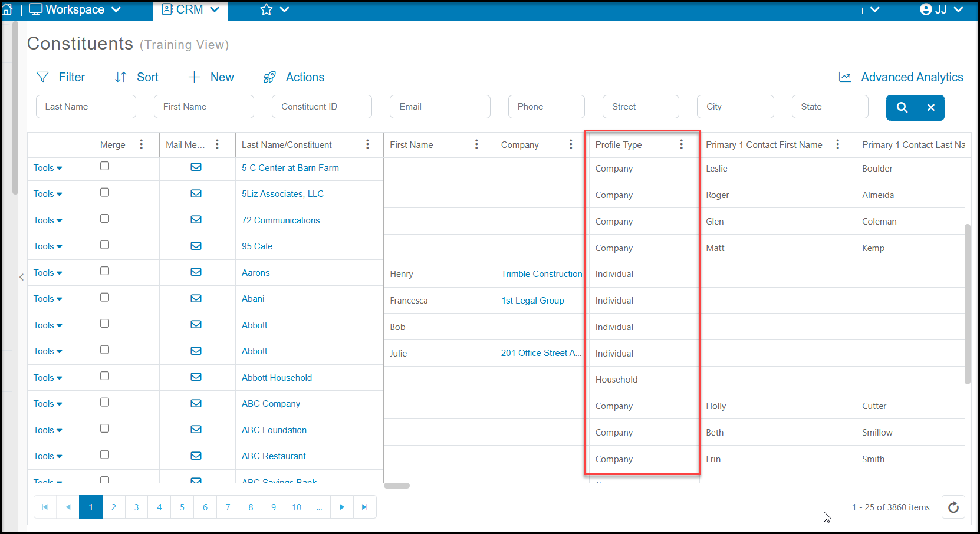
Task: Go to page 5
Action: click(x=182, y=507)
